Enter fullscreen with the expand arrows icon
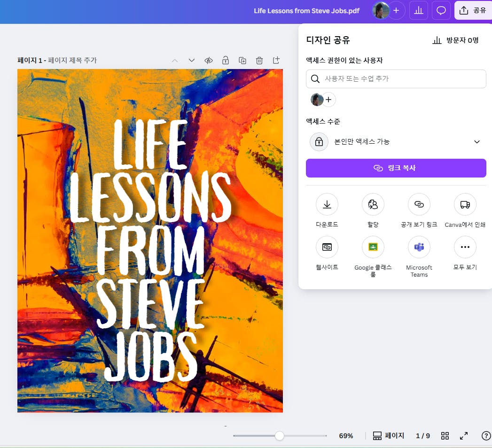 [x=464, y=436]
